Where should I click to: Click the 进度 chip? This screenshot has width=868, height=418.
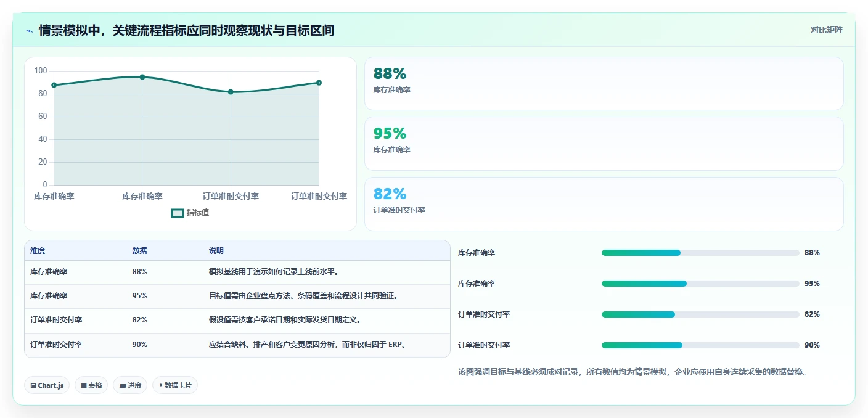[130, 385]
